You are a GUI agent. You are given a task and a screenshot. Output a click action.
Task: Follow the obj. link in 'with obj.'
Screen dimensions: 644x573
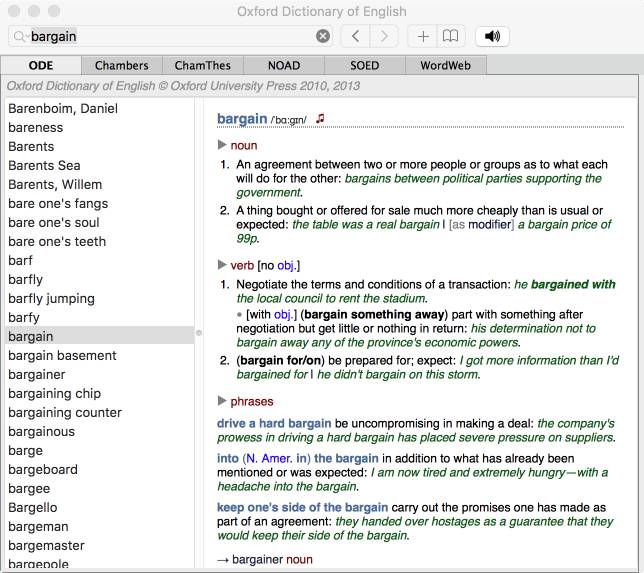tap(283, 315)
